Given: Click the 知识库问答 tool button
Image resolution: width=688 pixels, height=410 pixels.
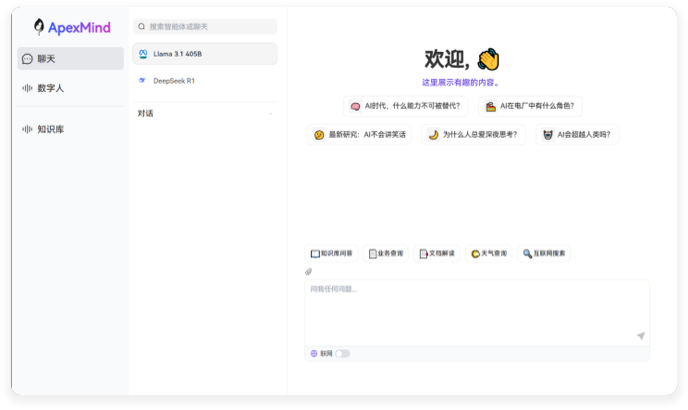Looking at the screenshot, I should (331, 254).
